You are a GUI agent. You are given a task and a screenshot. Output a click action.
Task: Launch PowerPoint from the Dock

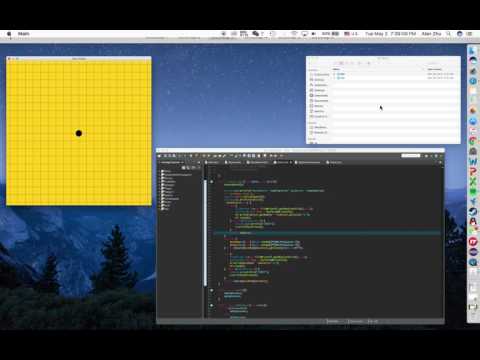[x=473, y=172]
